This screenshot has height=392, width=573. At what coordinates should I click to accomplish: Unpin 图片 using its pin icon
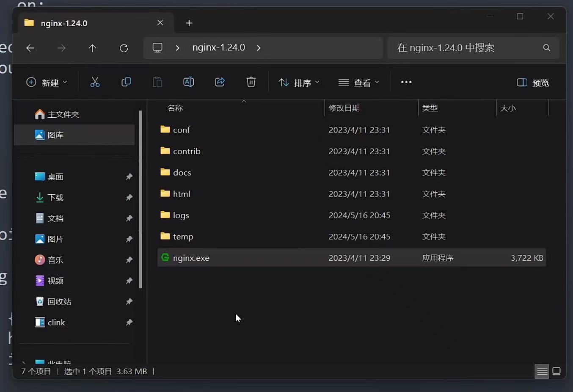point(129,239)
